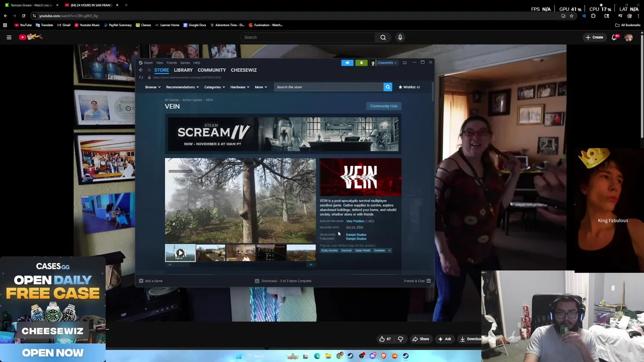The height and width of the screenshot is (362, 644).
Task: Open the Wishlist link in Steam
Action: click(x=410, y=87)
